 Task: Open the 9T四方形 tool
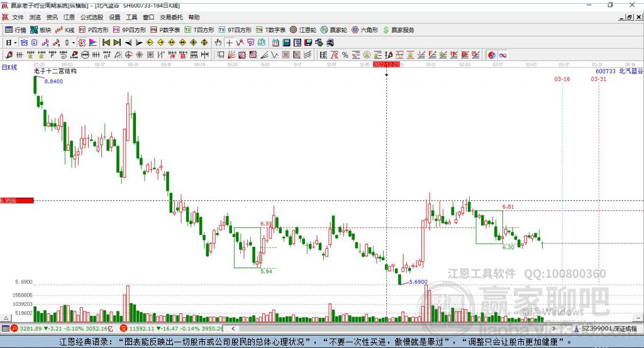pos(235,30)
